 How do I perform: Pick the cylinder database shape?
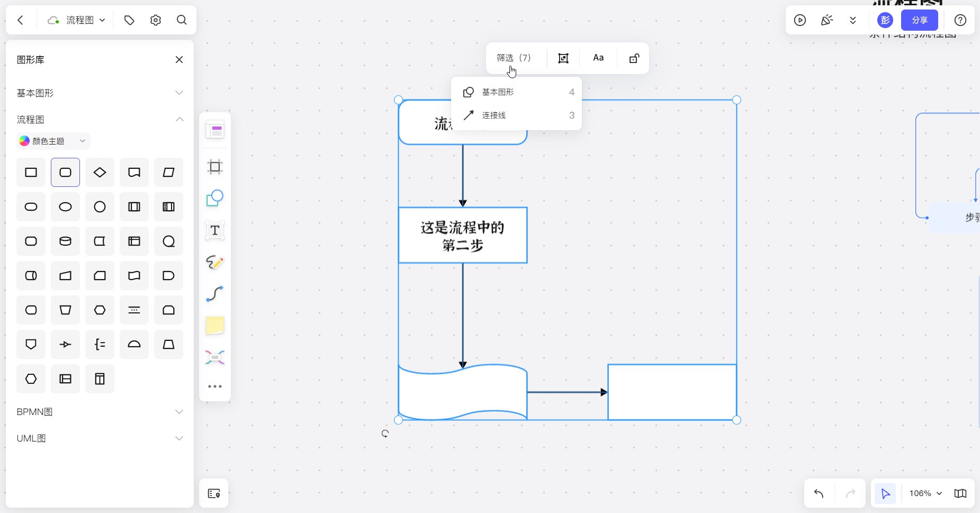click(66, 241)
